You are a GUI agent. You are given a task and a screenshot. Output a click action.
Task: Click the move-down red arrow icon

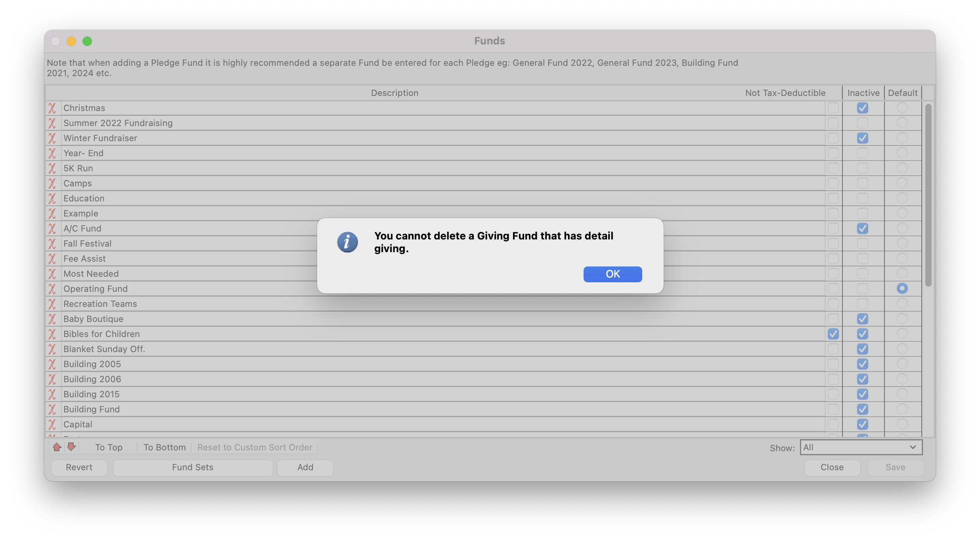tap(71, 447)
